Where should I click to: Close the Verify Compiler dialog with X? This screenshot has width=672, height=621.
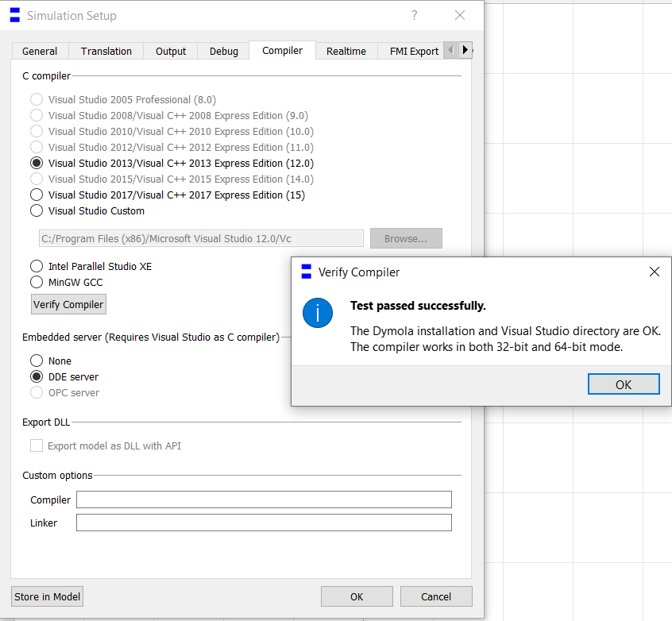coord(654,272)
